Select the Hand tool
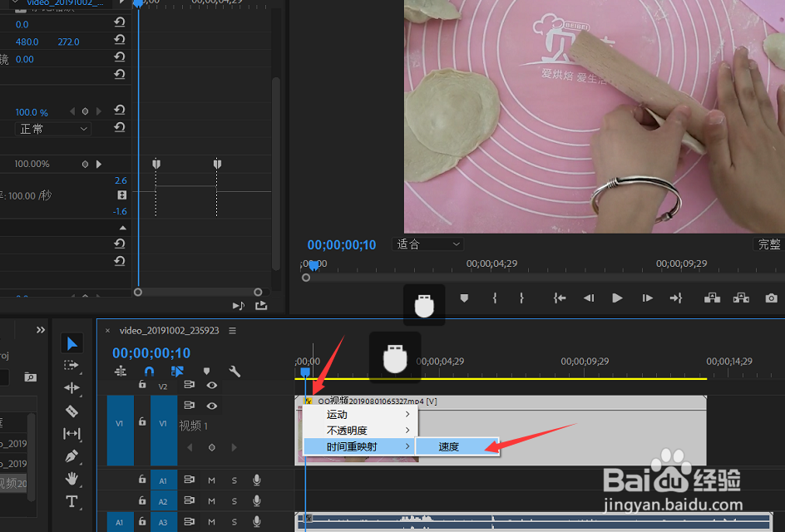 tap(72, 479)
